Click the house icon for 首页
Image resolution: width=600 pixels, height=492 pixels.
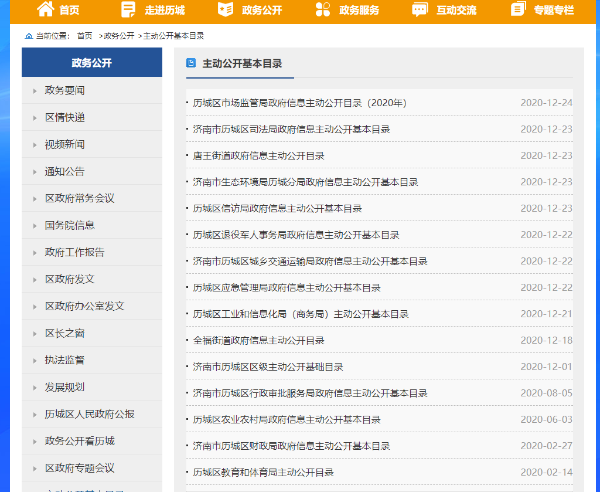click(x=45, y=9)
